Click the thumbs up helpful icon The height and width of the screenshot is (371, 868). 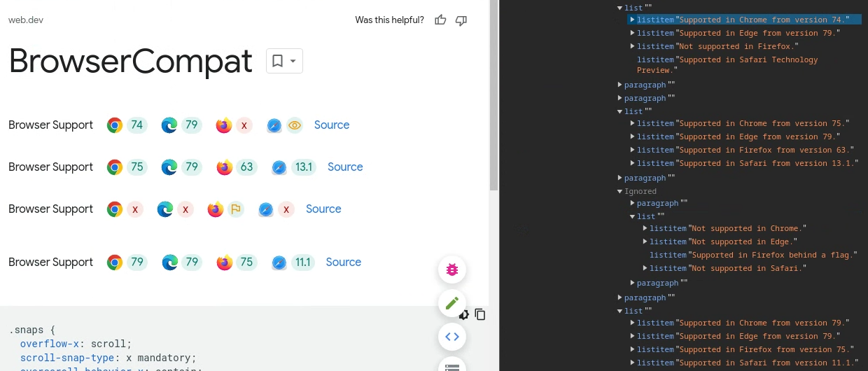(440, 20)
